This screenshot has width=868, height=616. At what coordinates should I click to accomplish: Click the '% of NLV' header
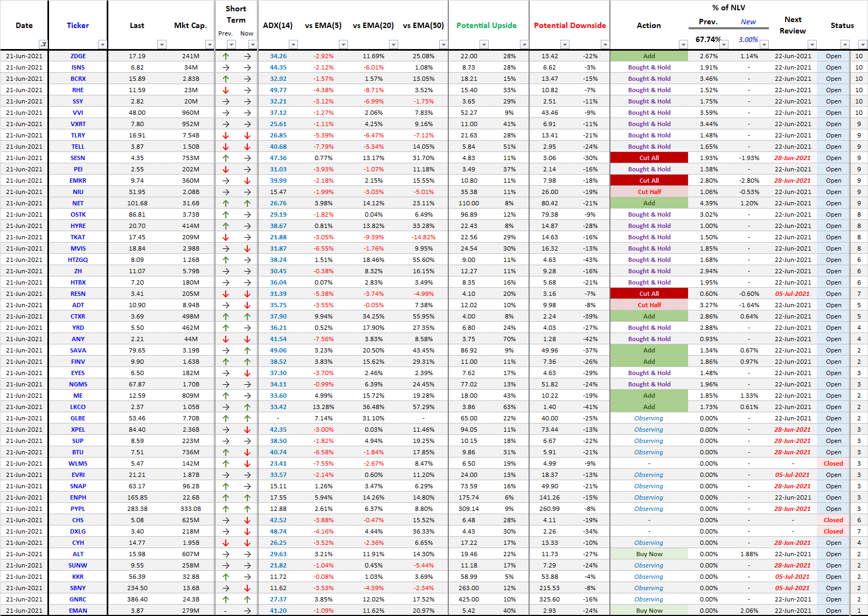[728, 8]
